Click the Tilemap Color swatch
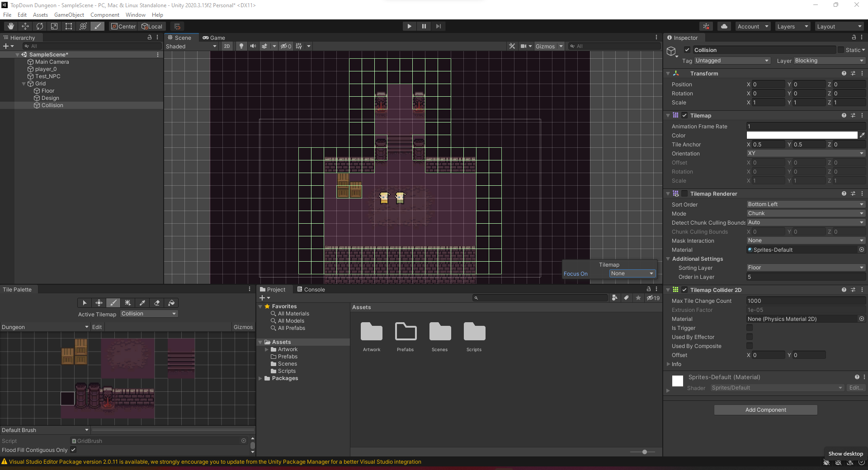The image size is (868, 470). [x=802, y=136]
